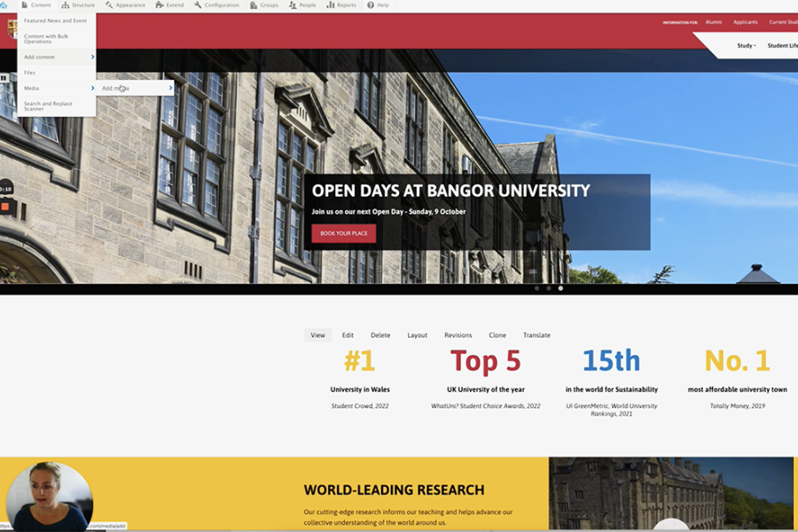
Task: Follow the Current Students link in header
Action: pos(783,22)
